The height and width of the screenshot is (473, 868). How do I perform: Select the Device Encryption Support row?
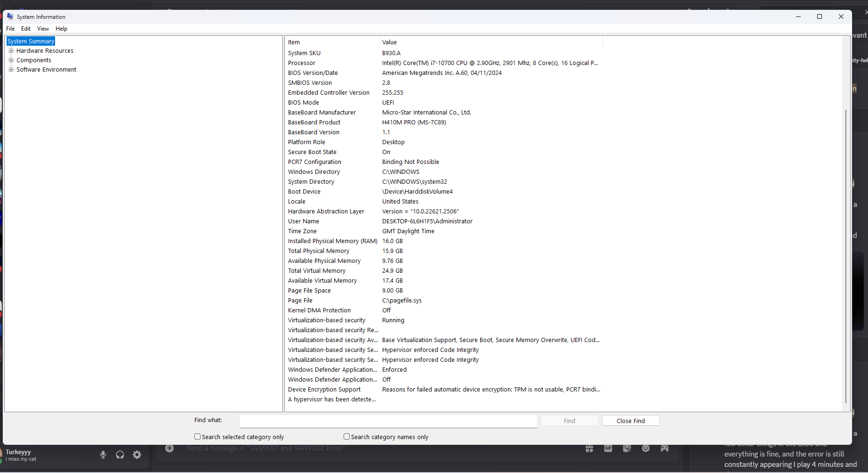(443, 390)
